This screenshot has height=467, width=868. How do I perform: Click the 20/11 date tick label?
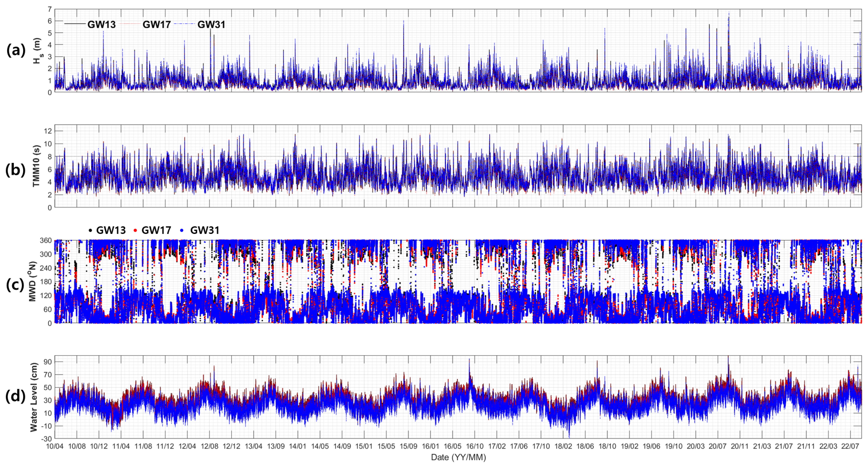click(740, 446)
